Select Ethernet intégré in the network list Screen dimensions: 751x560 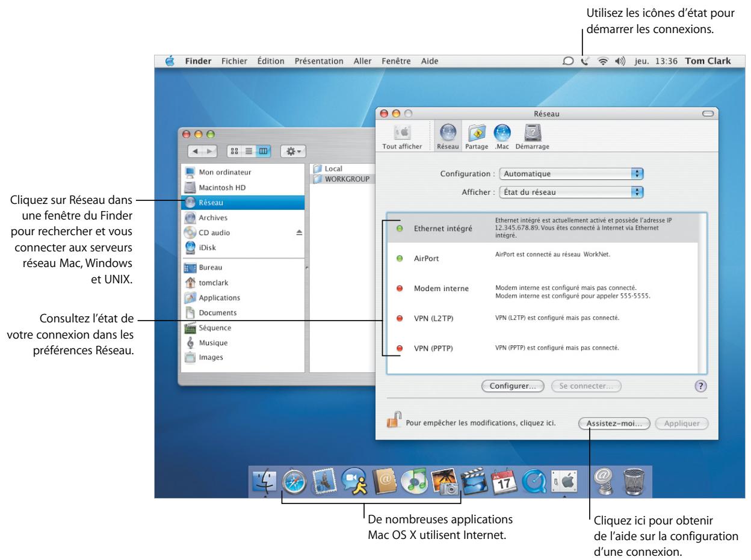point(542,229)
